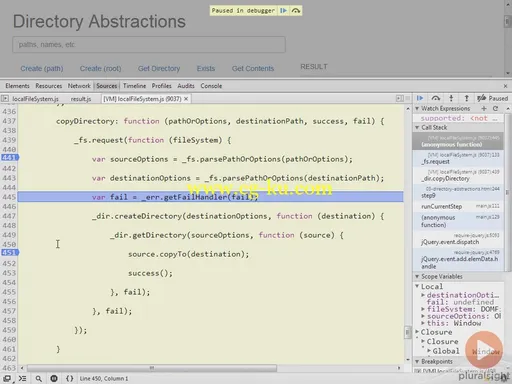The height and width of the screenshot is (384, 512).
Task: Expand the destinationOpti... variable
Action: 423,295
